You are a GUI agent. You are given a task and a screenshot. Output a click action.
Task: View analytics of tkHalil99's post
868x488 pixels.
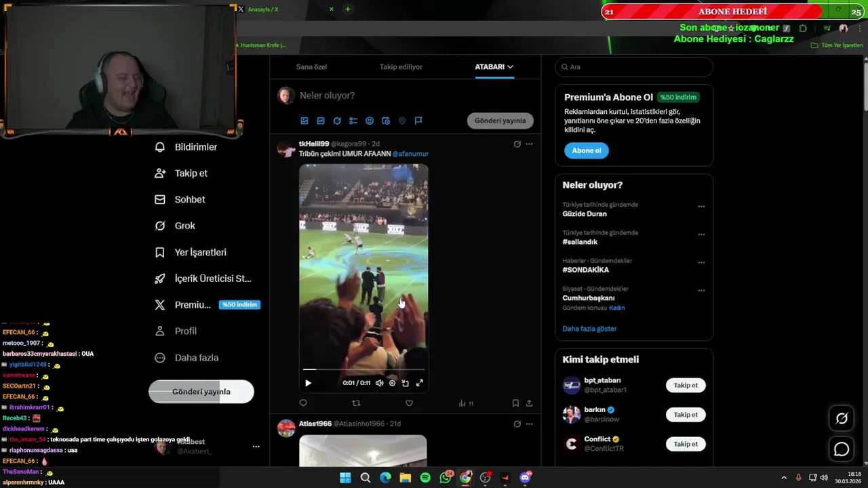click(465, 403)
